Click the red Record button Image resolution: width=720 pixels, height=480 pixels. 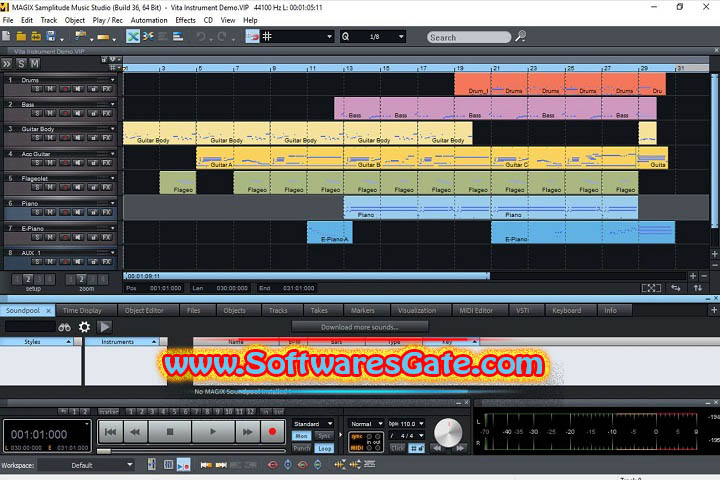pos(272,432)
